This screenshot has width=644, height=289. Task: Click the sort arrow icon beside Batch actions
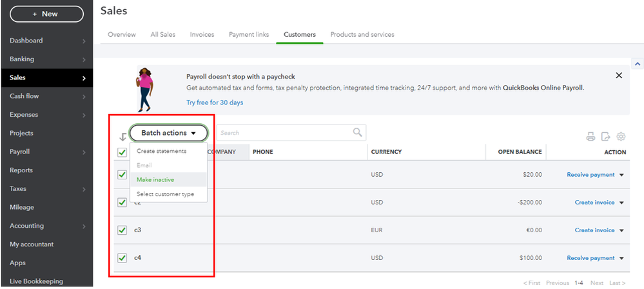tap(123, 137)
